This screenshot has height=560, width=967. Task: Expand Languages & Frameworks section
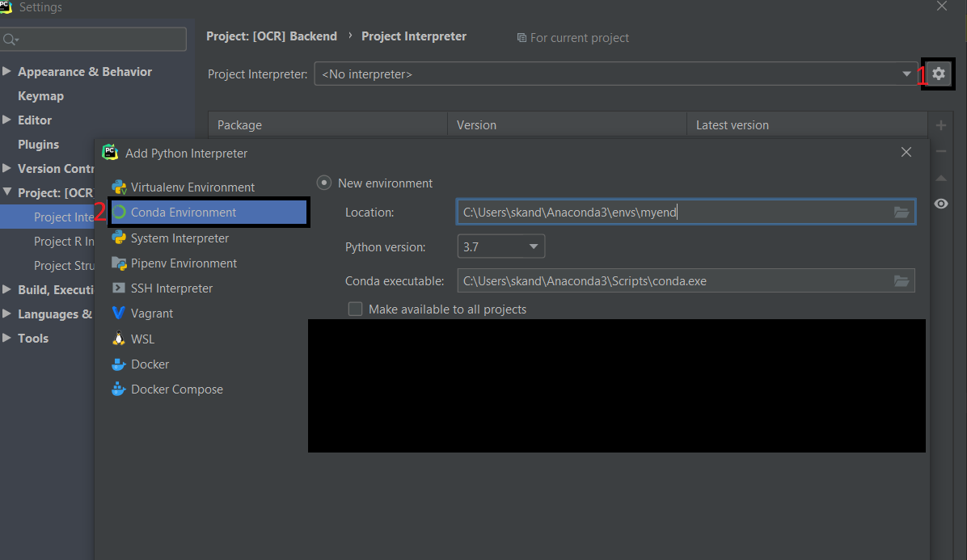(6, 313)
